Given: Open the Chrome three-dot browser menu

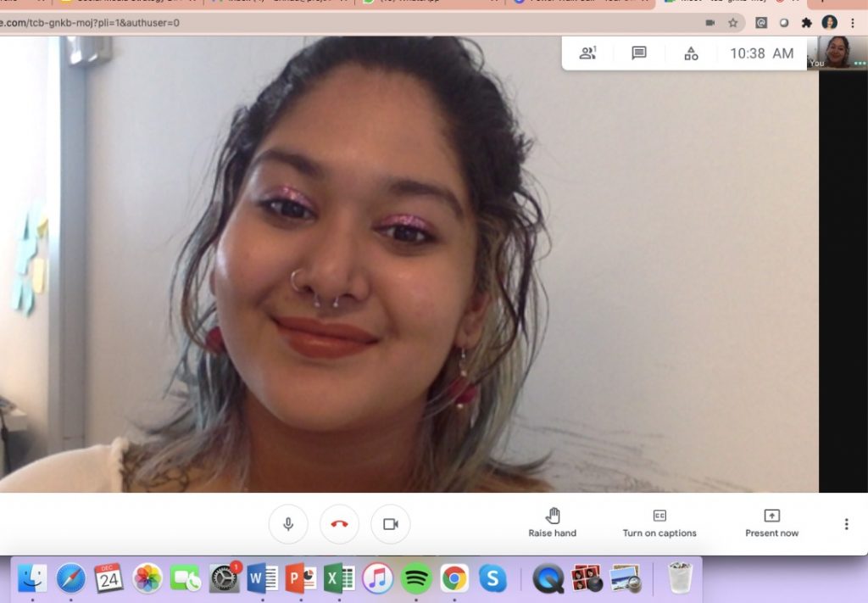Looking at the screenshot, I should [852, 23].
